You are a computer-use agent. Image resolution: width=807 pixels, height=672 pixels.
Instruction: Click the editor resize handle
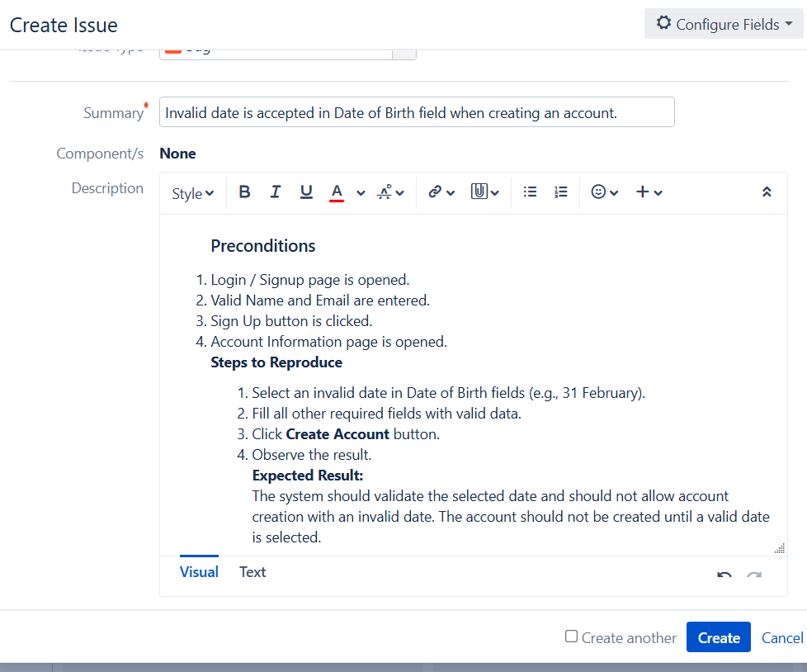(780, 548)
